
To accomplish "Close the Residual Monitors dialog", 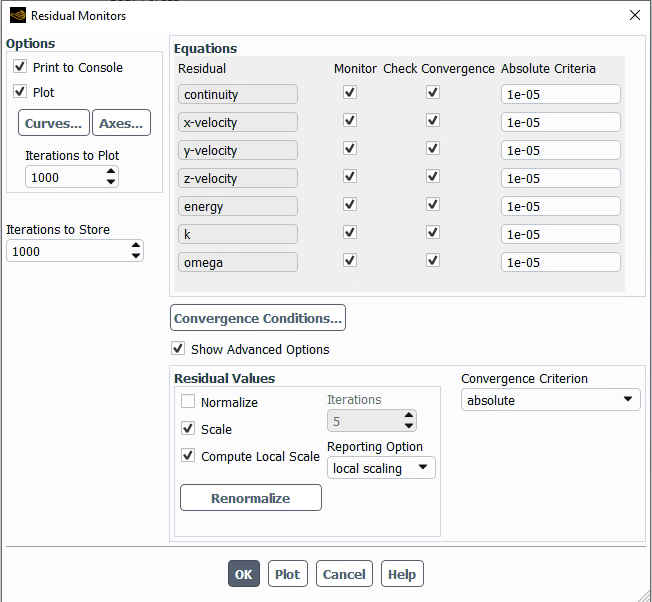I will click(634, 16).
